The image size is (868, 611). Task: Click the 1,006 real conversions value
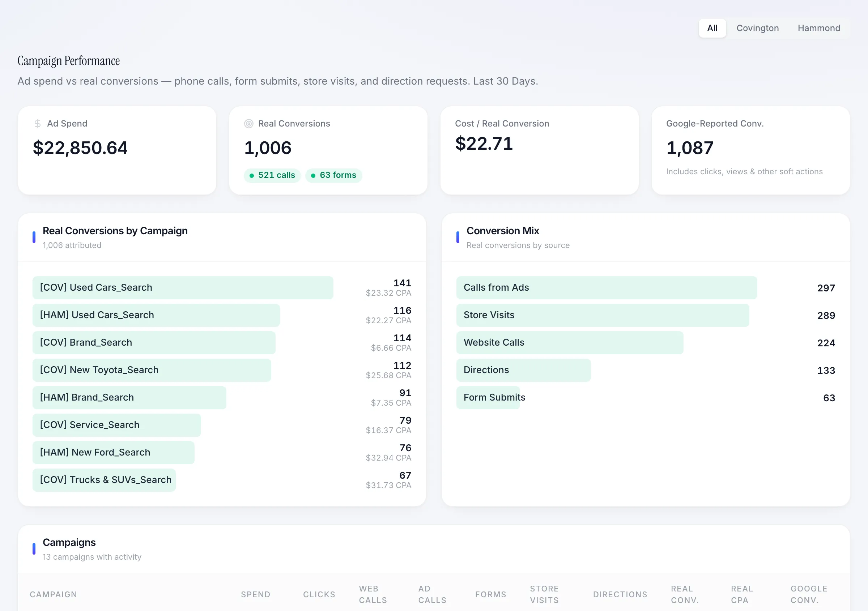[x=268, y=148]
